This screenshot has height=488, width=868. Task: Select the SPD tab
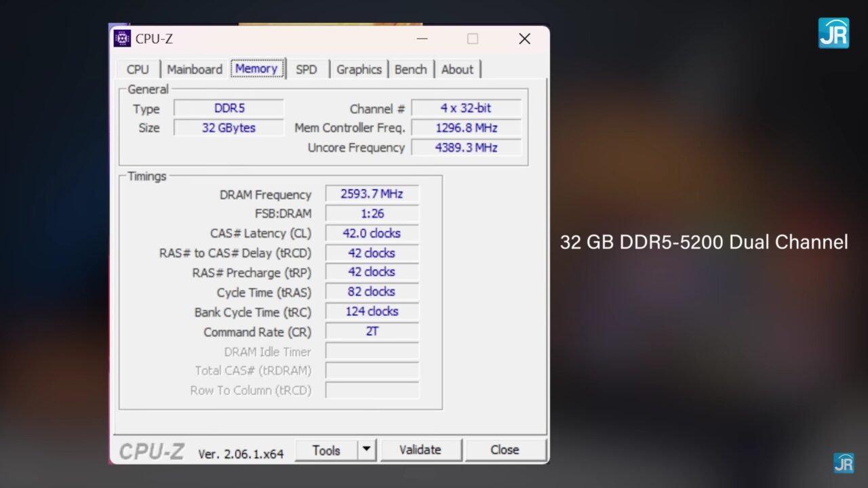307,69
